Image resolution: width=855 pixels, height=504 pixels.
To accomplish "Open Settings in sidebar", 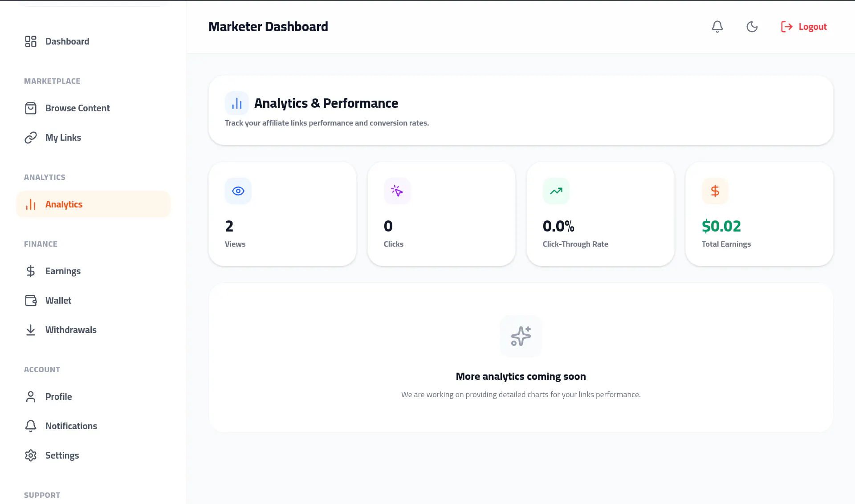I will pos(94,455).
